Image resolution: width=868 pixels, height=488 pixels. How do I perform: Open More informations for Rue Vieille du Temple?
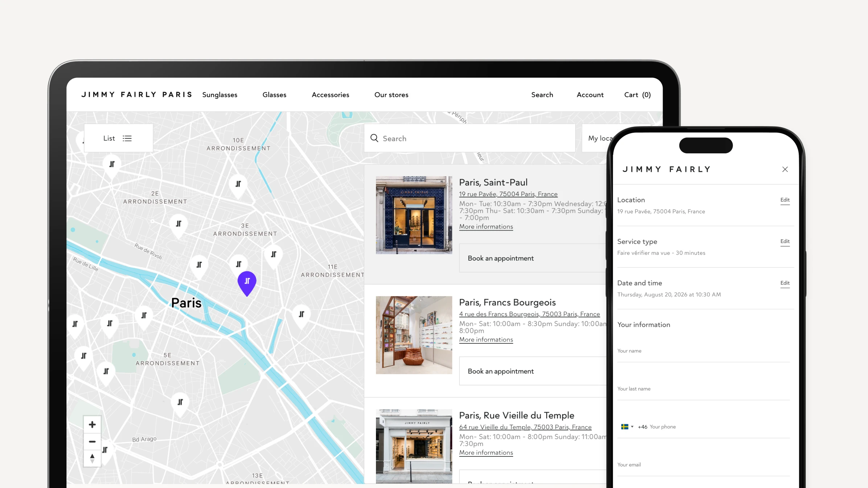(486, 453)
